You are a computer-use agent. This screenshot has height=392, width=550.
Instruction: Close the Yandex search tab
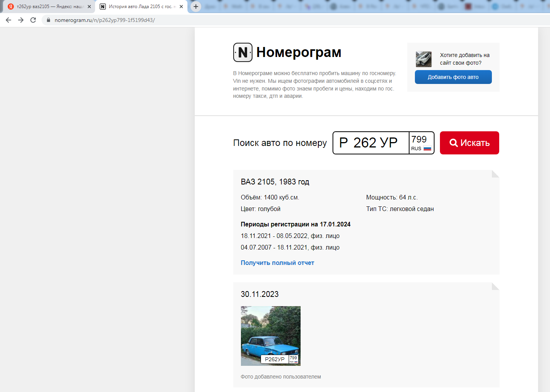pyautogui.click(x=89, y=7)
